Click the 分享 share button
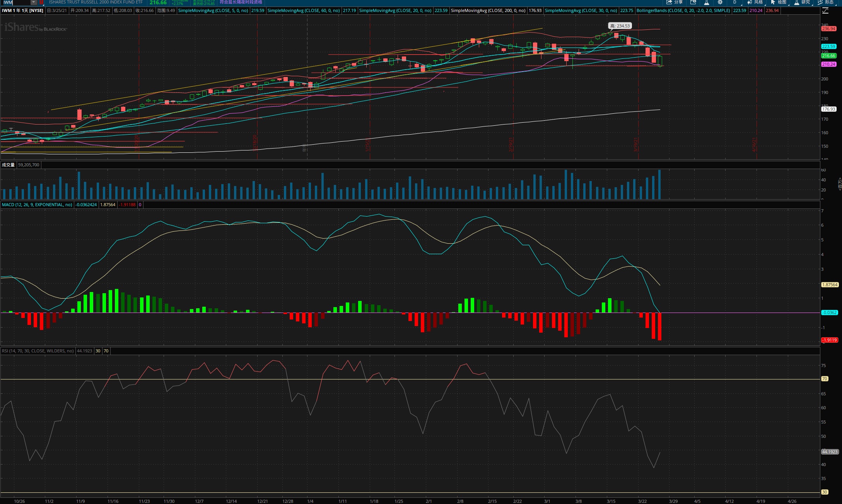The width and height of the screenshot is (842, 504). click(x=675, y=2)
